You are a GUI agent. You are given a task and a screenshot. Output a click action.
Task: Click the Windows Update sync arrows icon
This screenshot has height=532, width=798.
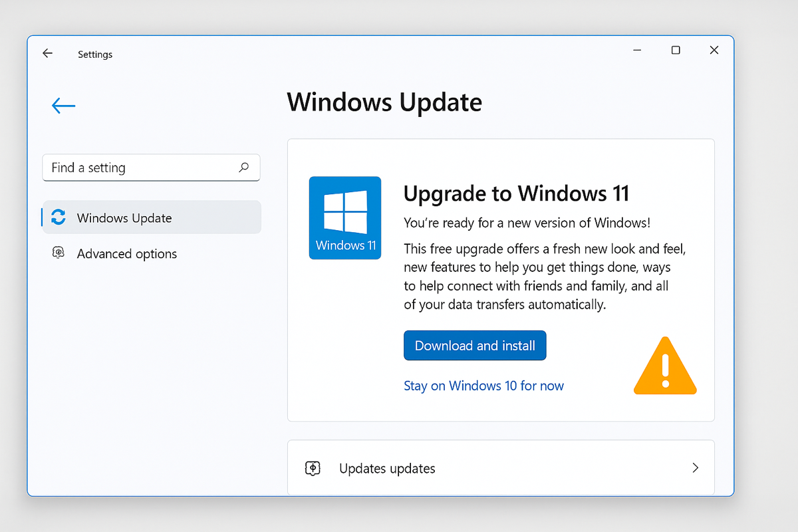59,217
